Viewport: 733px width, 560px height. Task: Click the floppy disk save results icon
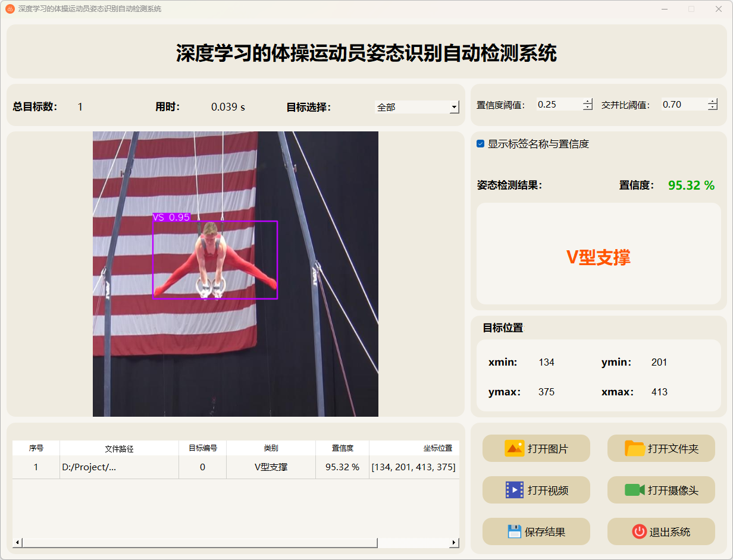click(514, 531)
